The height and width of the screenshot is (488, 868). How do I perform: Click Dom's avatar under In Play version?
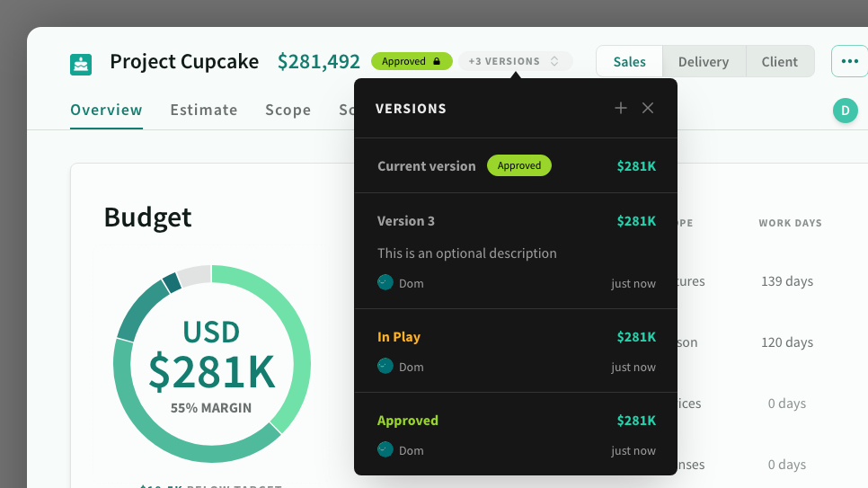385,366
